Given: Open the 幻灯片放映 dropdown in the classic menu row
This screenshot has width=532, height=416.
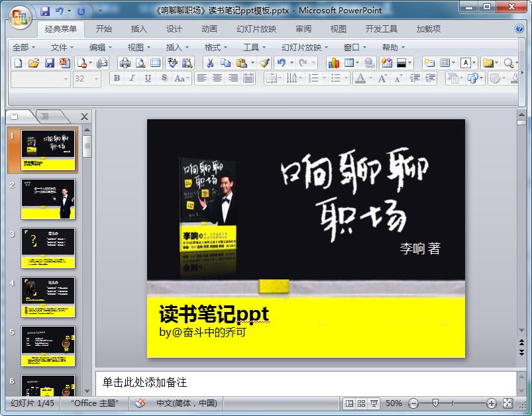Looking at the screenshot, I should (x=305, y=48).
